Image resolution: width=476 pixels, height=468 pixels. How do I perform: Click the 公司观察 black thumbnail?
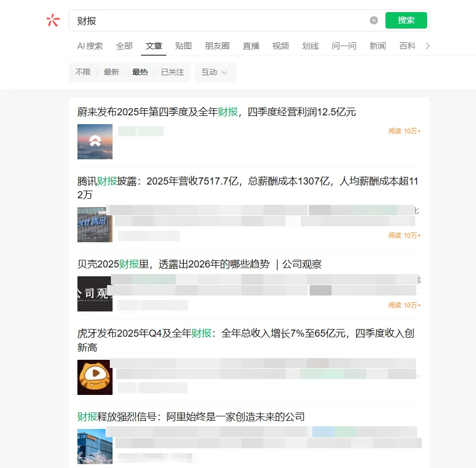click(x=95, y=294)
